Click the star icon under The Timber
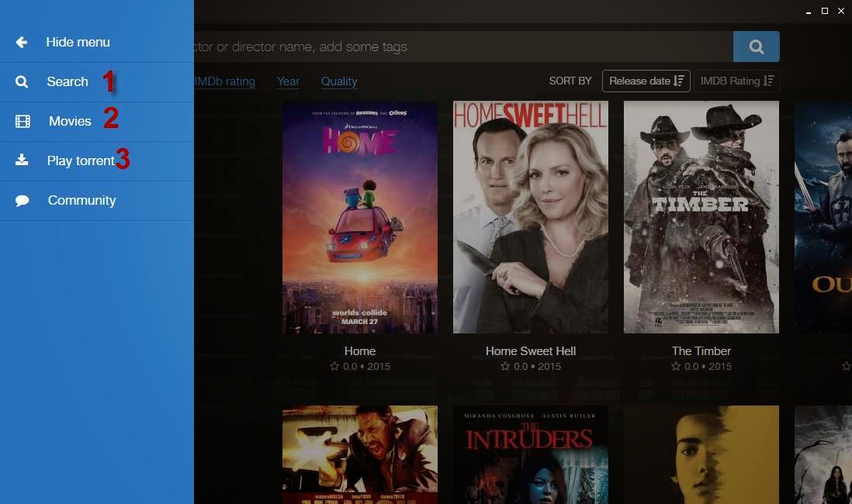 coord(675,367)
